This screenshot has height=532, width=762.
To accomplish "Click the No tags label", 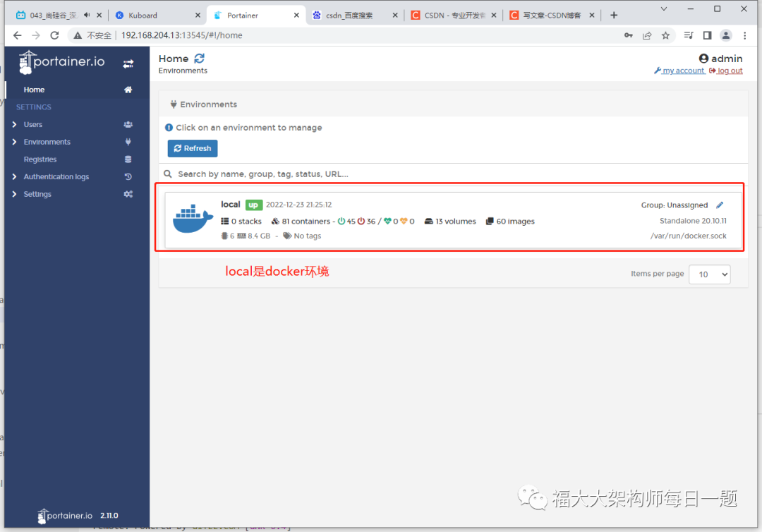I will pyautogui.click(x=307, y=236).
